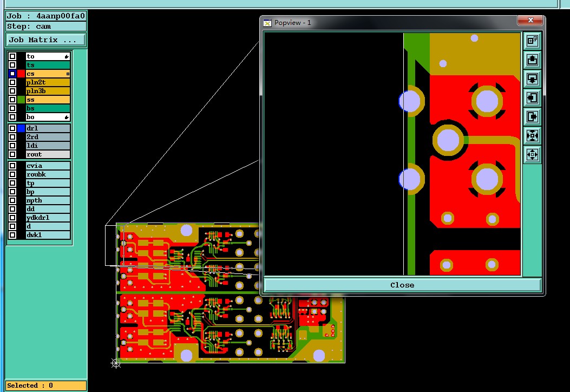Toggle the pln2t layer checkbox
570x392 pixels.
12,82
